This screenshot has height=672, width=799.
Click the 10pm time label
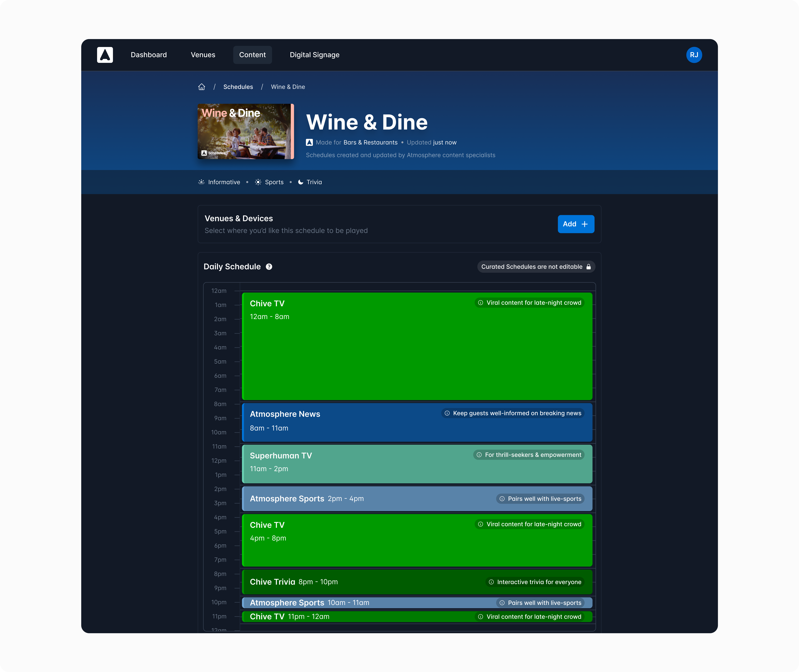[219, 602]
